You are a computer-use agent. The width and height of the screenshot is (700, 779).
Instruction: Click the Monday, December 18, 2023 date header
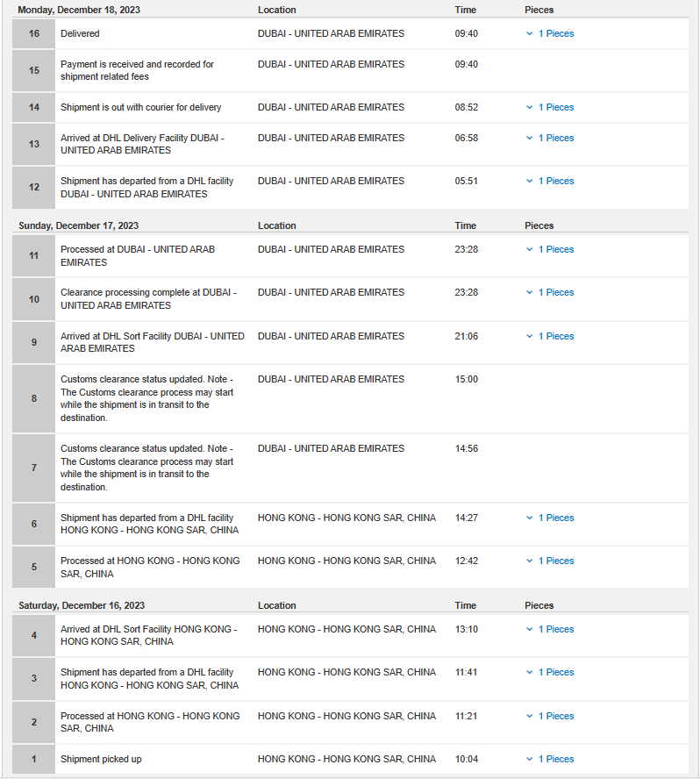click(79, 10)
